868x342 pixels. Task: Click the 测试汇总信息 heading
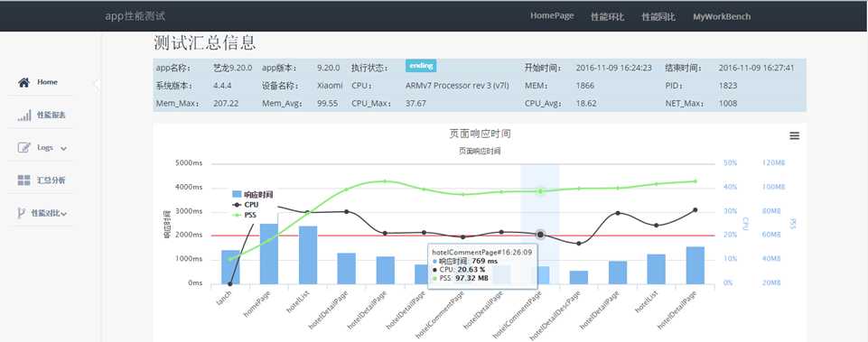pos(205,42)
